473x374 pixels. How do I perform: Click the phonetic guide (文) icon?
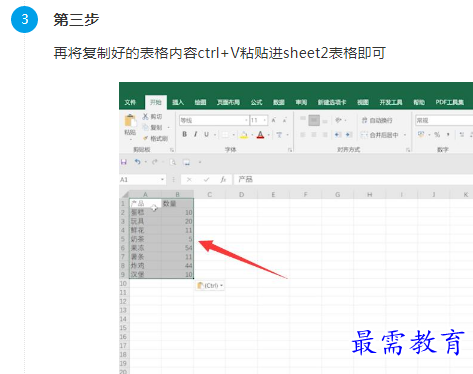point(279,135)
